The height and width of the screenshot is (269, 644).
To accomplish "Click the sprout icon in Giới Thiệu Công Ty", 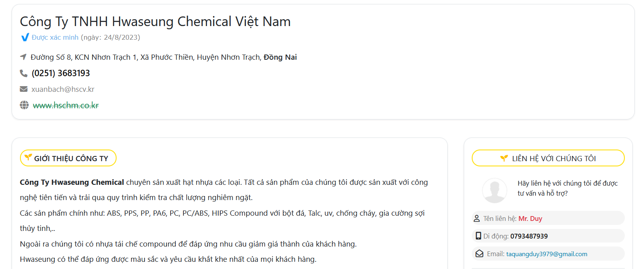I will (x=28, y=157).
